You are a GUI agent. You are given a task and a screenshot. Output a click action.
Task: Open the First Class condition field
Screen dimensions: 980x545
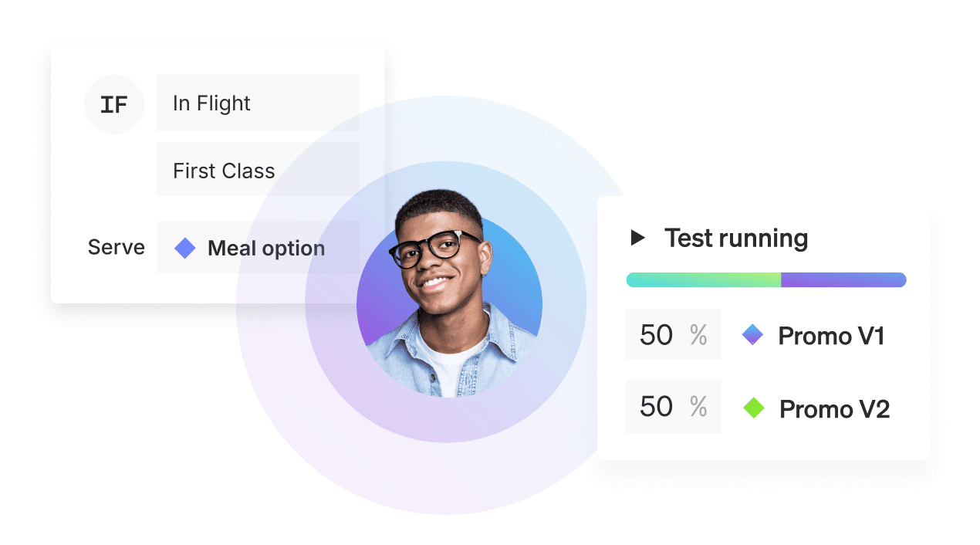click(259, 169)
